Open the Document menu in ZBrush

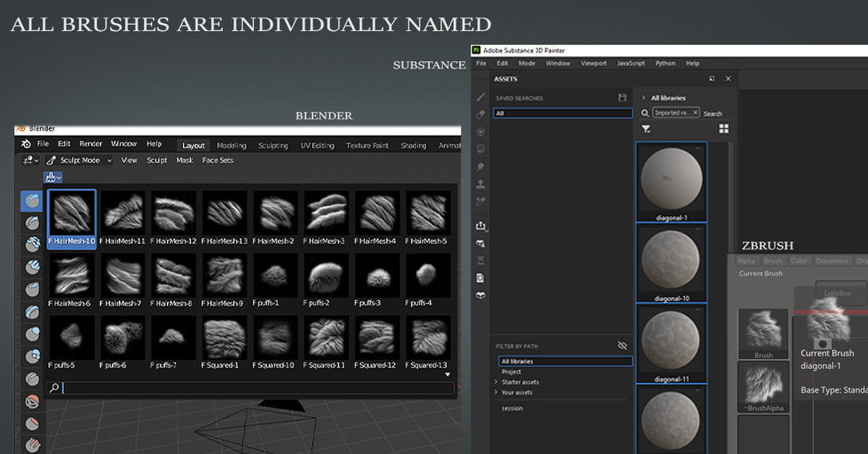(x=831, y=260)
